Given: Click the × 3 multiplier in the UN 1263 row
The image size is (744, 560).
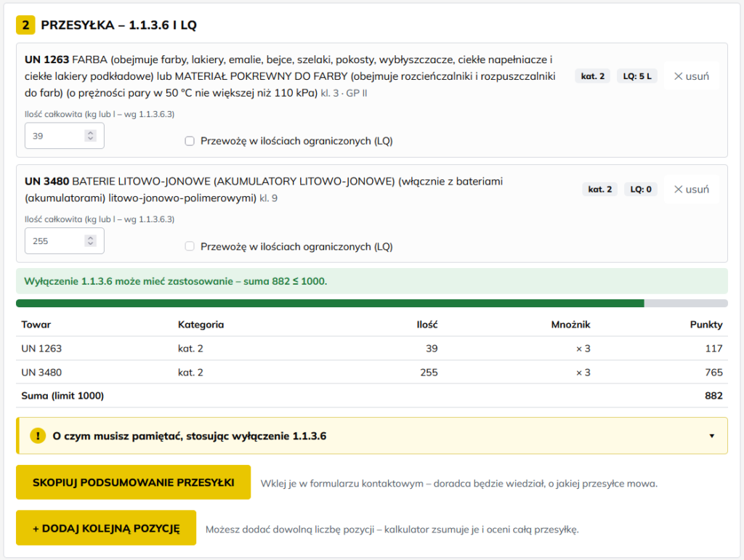Looking at the screenshot, I should 583,349.
